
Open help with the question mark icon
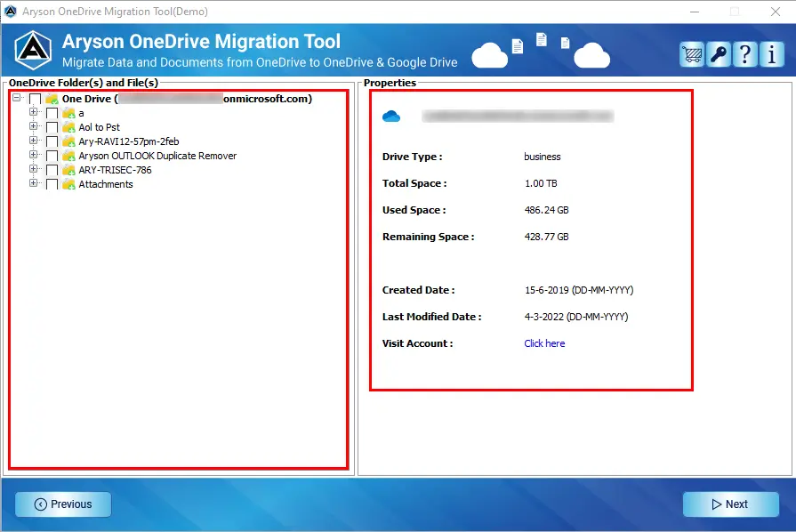click(744, 53)
